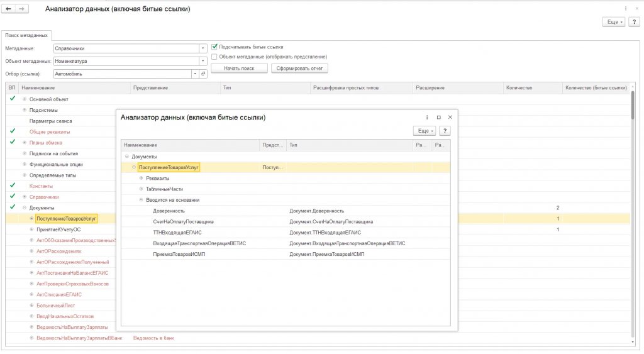Click the Сформировать отчет button
Screen dimensions: 644x354
click(299, 68)
